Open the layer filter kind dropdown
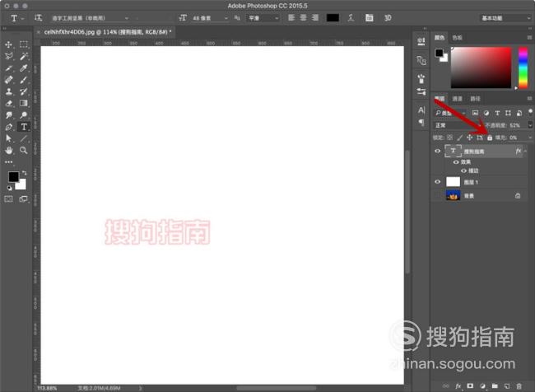This screenshot has height=392, width=535. [x=449, y=113]
